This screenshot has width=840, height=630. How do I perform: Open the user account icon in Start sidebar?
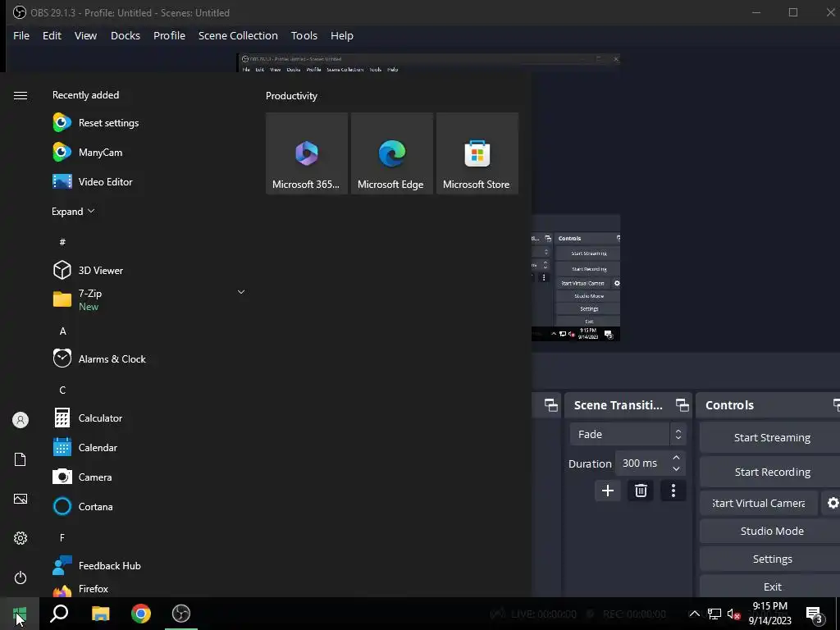tap(21, 420)
